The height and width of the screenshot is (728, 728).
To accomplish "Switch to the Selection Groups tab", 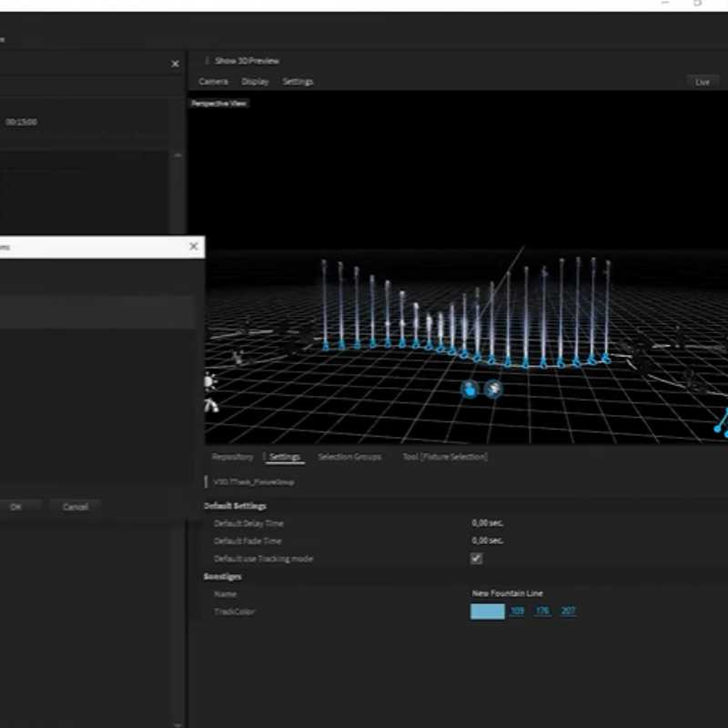I will (349, 457).
